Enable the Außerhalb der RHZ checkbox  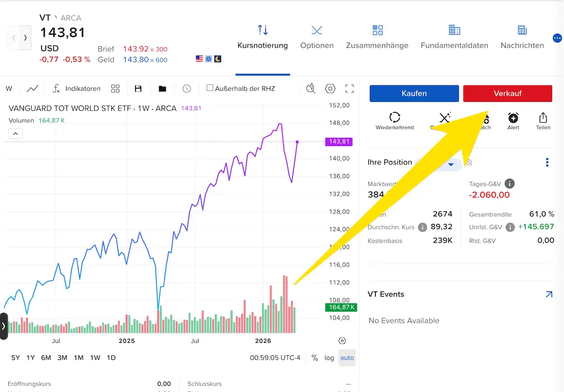[210, 88]
